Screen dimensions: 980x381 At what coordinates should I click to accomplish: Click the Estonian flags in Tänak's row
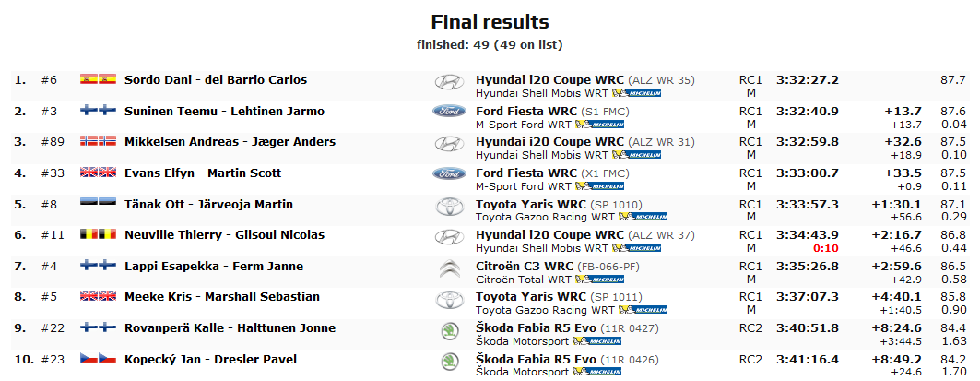(x=98, y=203)
